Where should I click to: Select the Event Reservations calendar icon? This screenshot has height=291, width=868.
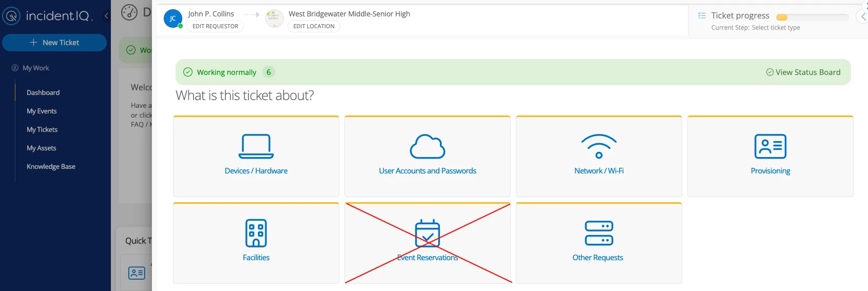click(428, 233)
